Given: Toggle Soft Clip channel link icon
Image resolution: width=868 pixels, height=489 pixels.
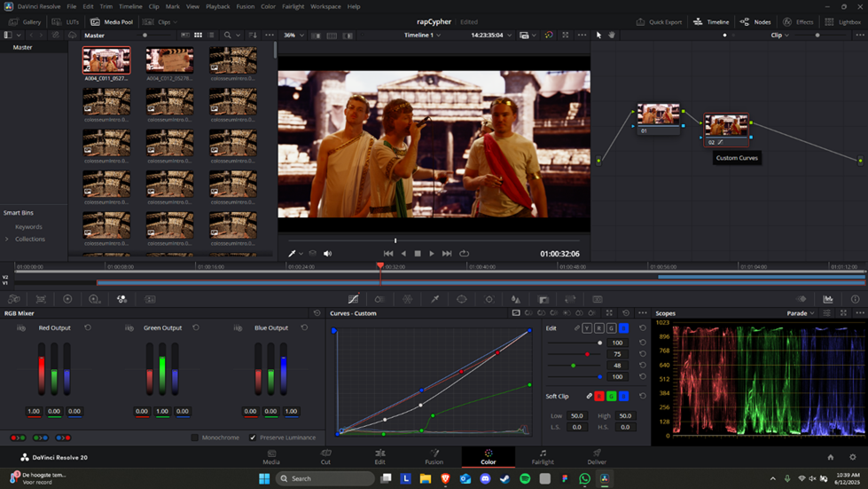Looking at the screenshot, I should 589,396.
